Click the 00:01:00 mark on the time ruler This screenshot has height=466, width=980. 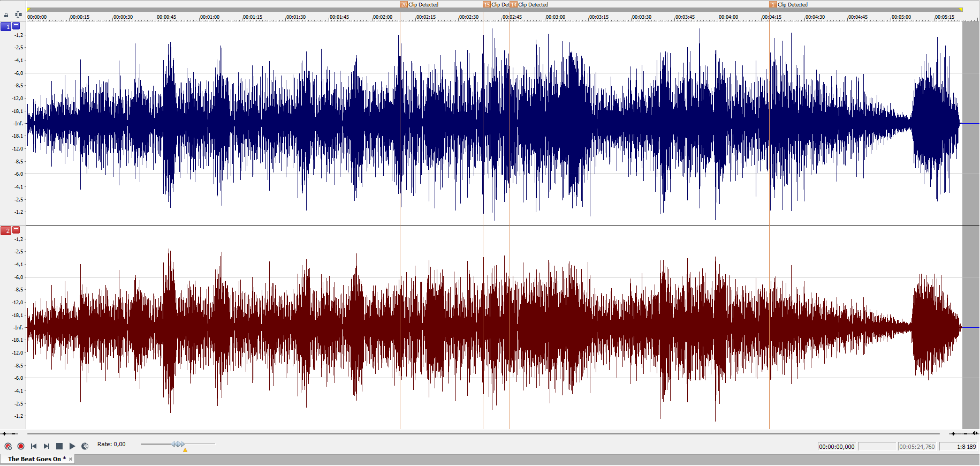[210, 17]
